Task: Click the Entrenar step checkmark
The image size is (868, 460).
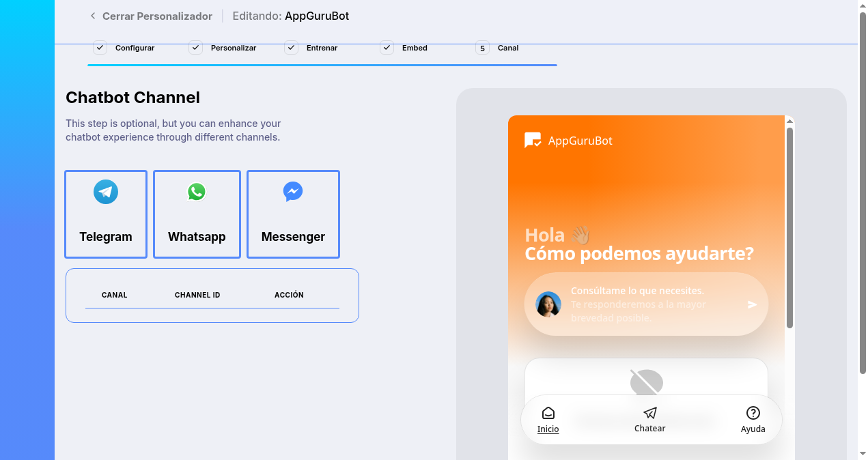Action: 291,48
